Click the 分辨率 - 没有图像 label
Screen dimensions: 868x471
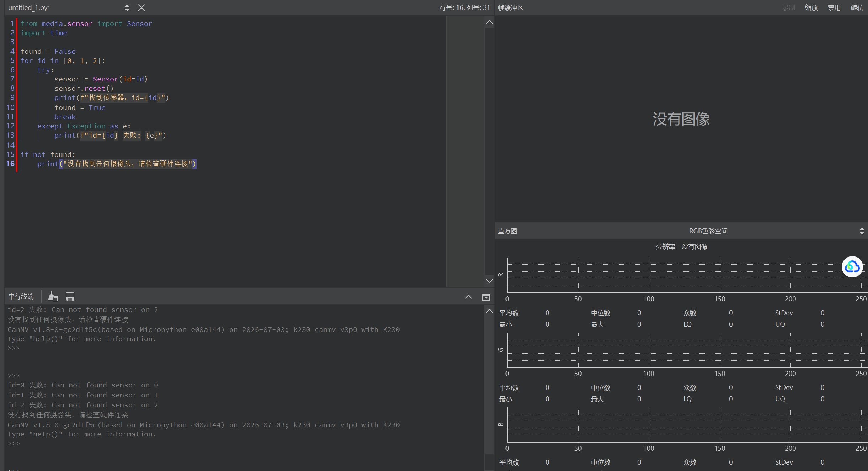click(681, 247)
